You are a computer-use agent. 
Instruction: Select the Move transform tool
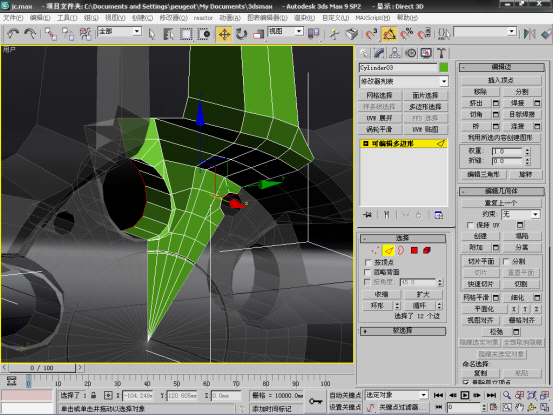tap(224, 34)
